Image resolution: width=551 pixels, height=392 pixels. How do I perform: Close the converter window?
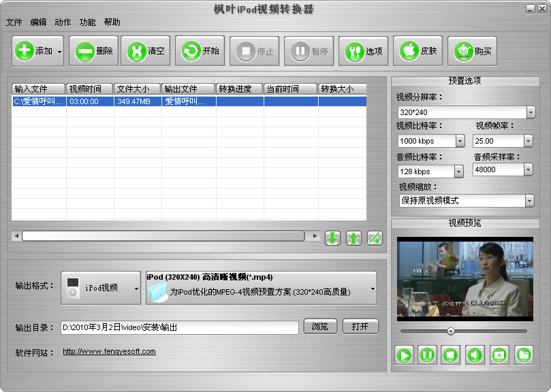(x=542, y=9)
